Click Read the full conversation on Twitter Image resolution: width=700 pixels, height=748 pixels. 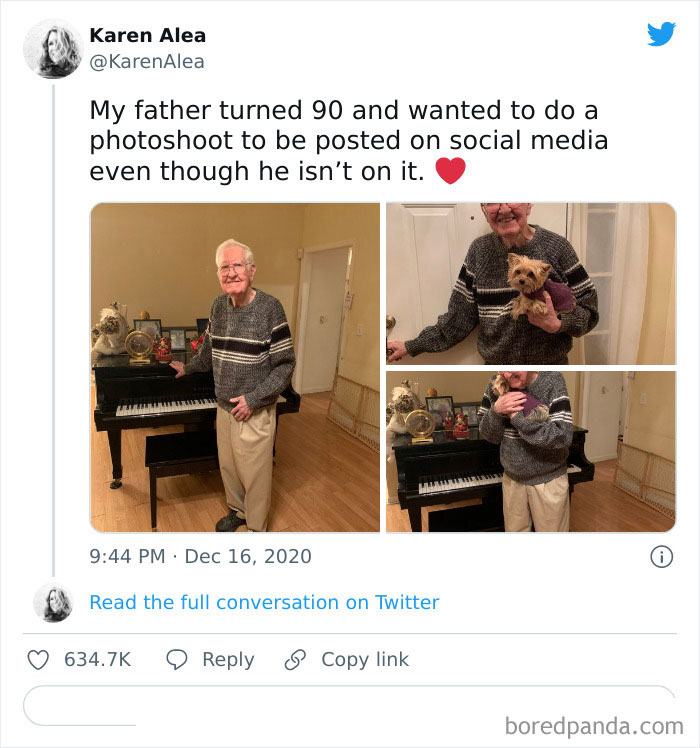[x=264, y=602]
